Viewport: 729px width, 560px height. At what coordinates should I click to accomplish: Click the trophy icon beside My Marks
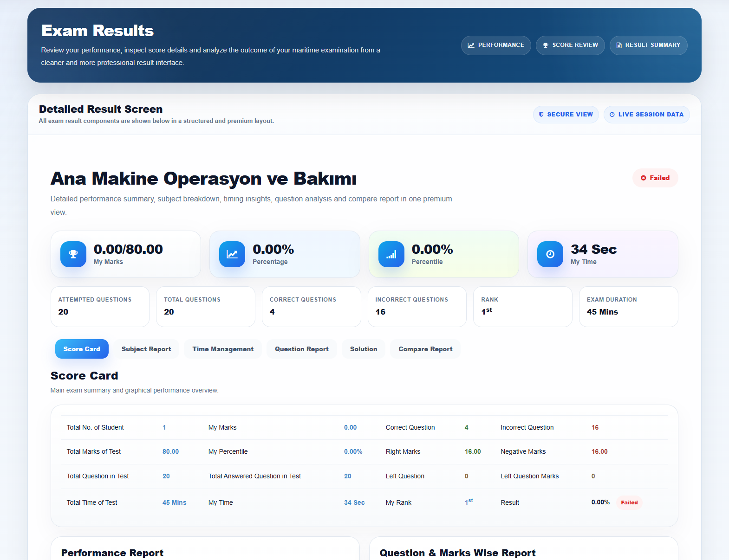[73, 254]
